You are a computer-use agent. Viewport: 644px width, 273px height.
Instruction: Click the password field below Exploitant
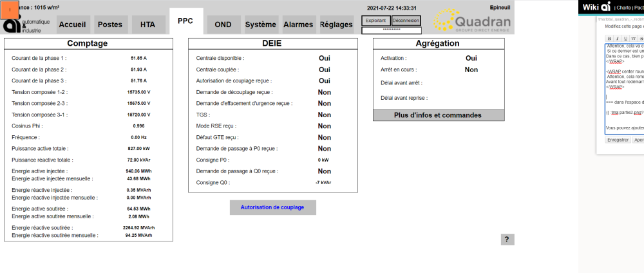[x=392, y=30]
